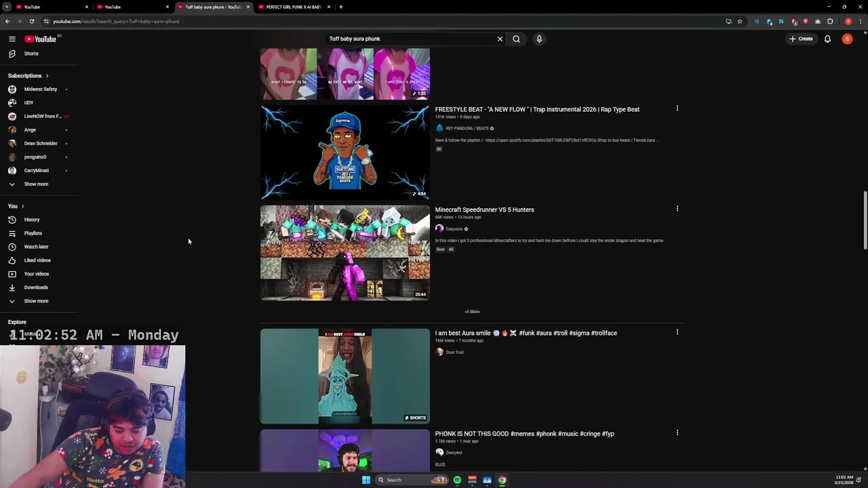This screenshot has height=488, width=868.
Task: Expand the You section chevron
Action: 22,206
